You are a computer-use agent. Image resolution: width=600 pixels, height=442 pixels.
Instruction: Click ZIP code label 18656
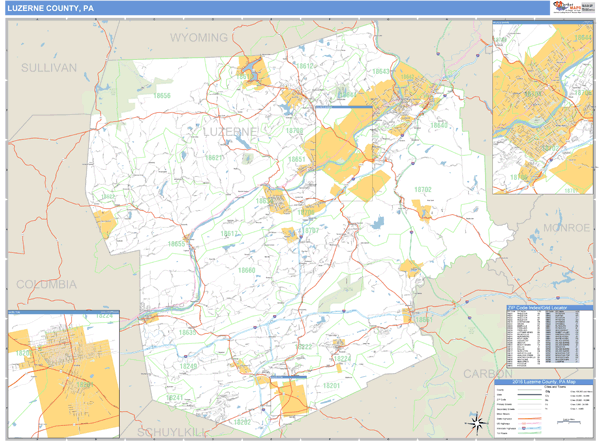click(162, 95)
